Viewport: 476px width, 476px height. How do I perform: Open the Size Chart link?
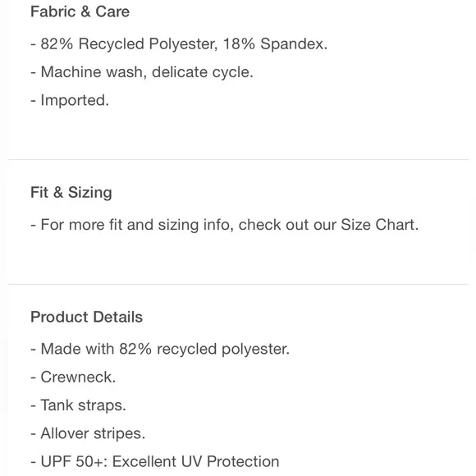(379, 225)
